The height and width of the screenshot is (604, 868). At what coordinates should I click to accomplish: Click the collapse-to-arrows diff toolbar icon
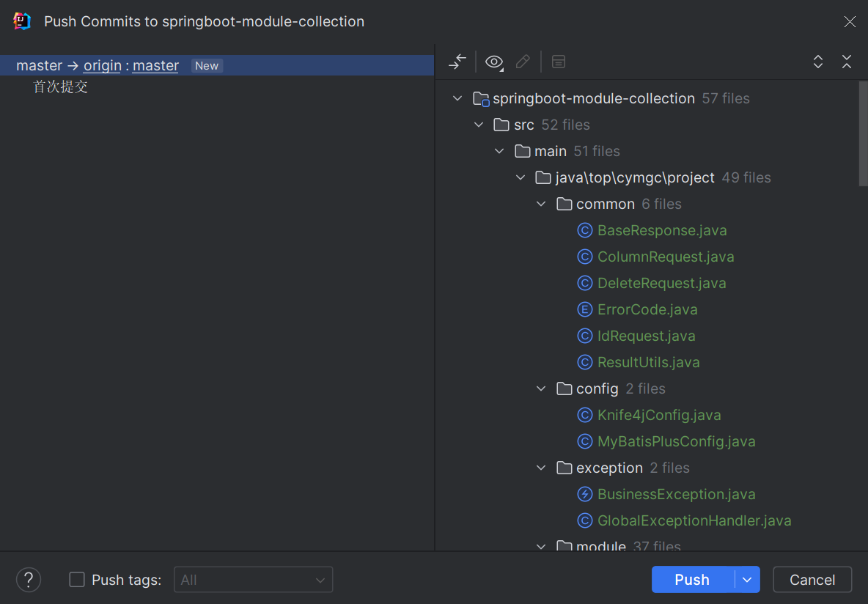[x=457, y=62]
